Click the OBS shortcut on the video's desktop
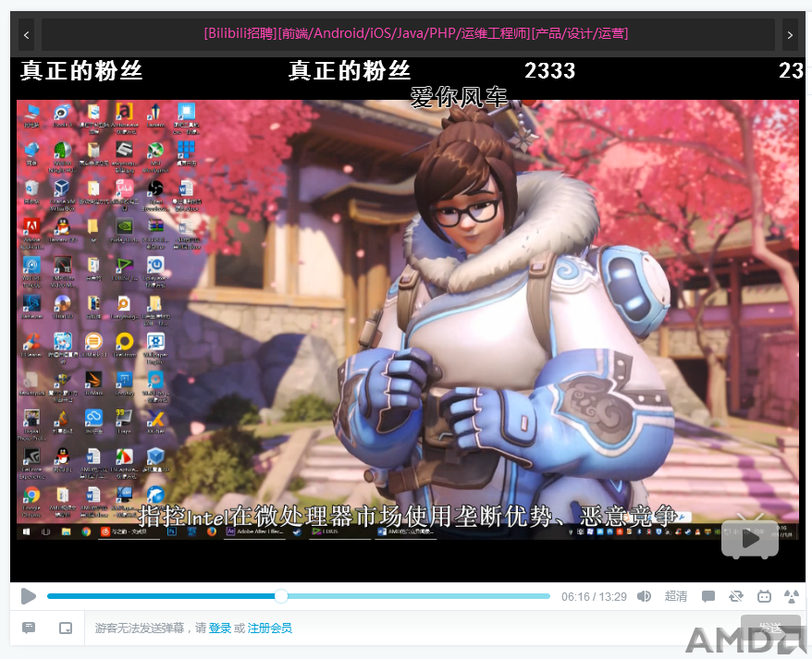Viewport: 812px width, 659px height. pyautogui.click(x=155, y=195)
